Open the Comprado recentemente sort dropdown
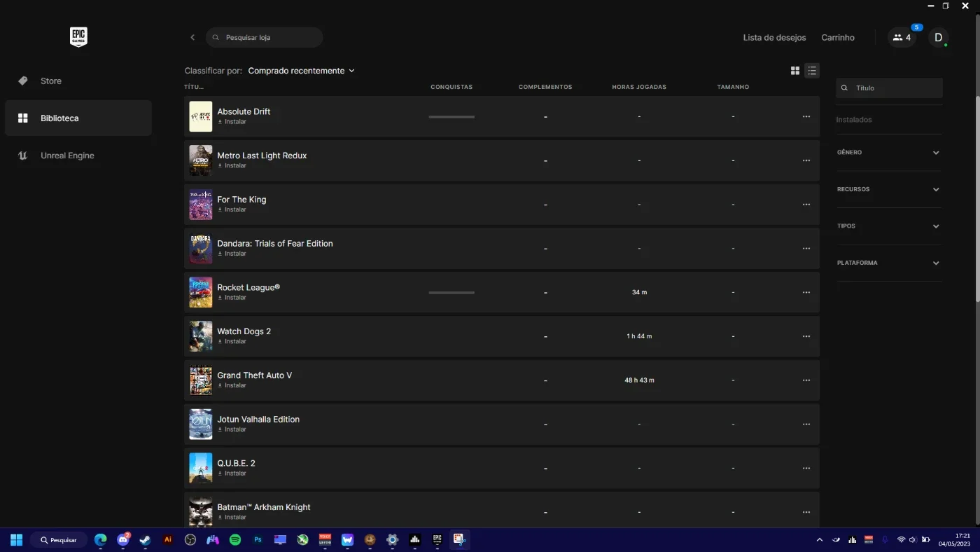This screenshot has height=552, width=980. 302,71
